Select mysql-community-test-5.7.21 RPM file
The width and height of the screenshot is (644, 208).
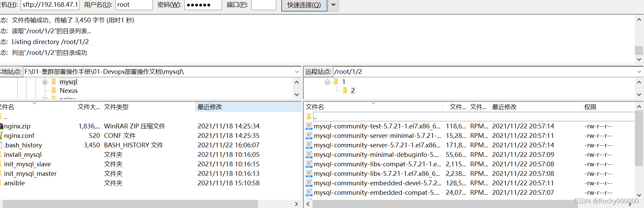(377, 126)
